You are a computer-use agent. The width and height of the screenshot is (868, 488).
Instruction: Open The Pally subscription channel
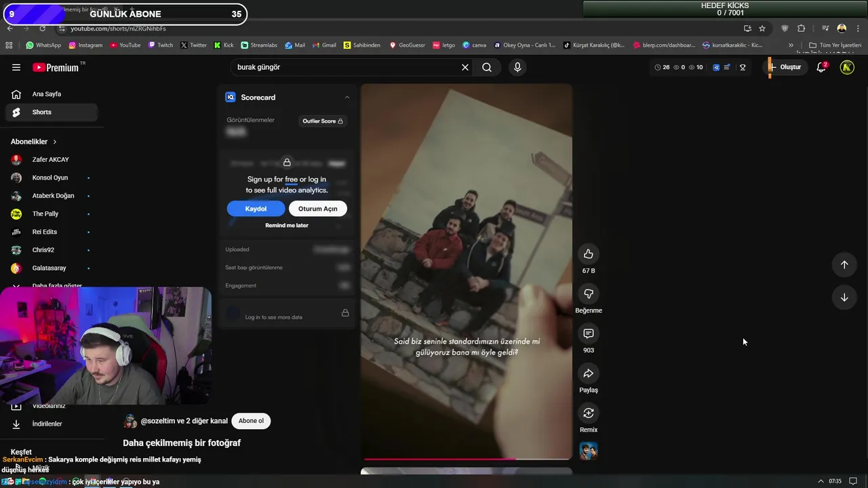[x=51, y=214]
